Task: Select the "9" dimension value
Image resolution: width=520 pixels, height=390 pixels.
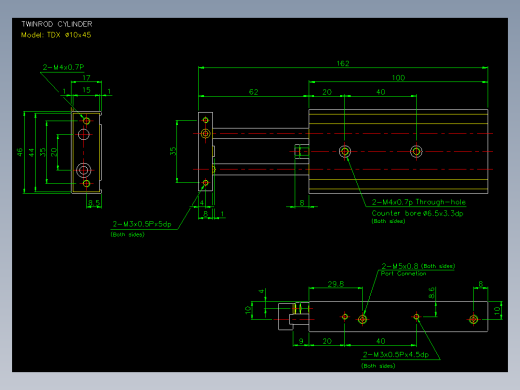Action: pos(301,341)
